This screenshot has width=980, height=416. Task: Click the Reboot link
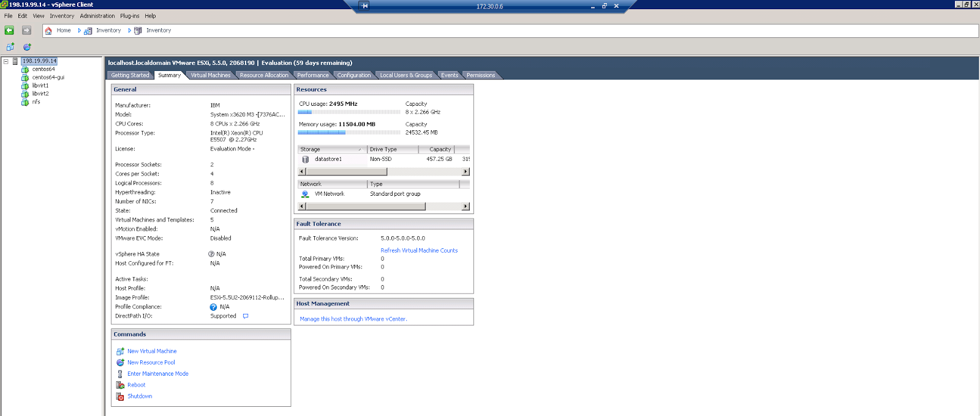pos(137,385)
